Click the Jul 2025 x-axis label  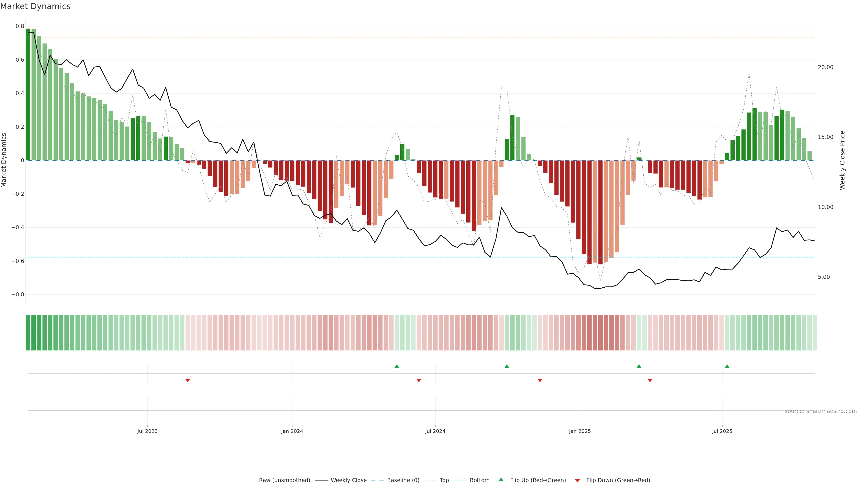pos(722,431)
